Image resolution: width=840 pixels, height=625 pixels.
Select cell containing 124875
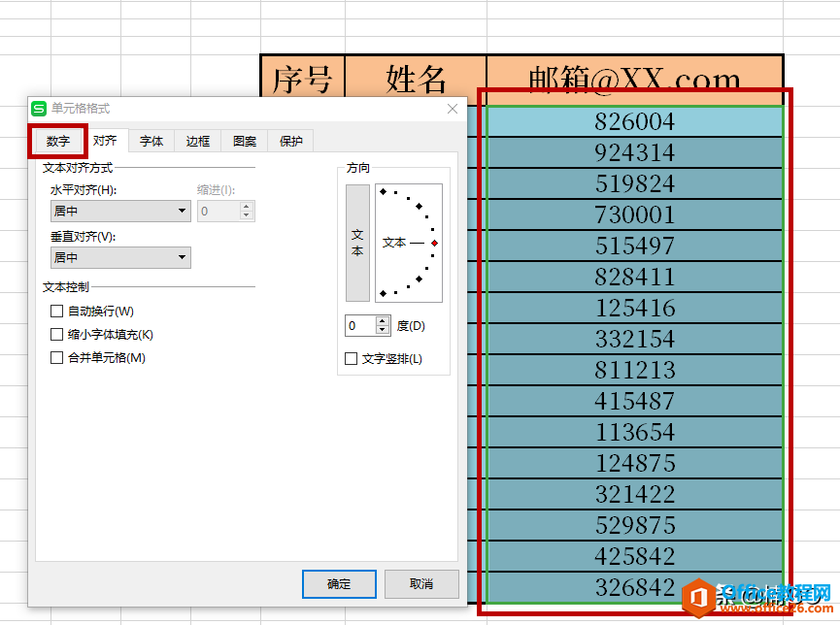click(635, 463)
